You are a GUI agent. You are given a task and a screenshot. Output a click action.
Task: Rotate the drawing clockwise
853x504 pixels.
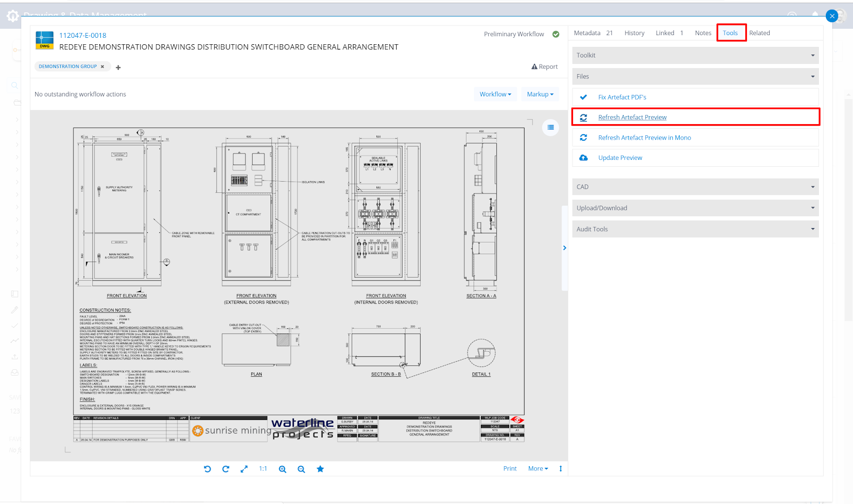tap(226, 469)
